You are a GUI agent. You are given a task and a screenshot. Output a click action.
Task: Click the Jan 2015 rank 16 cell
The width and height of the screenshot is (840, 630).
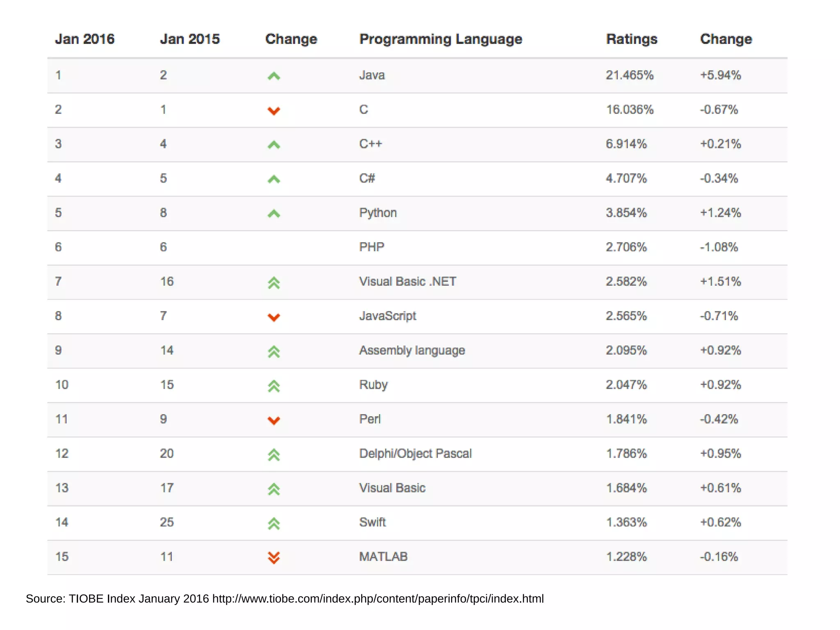[x=167, y=282]
